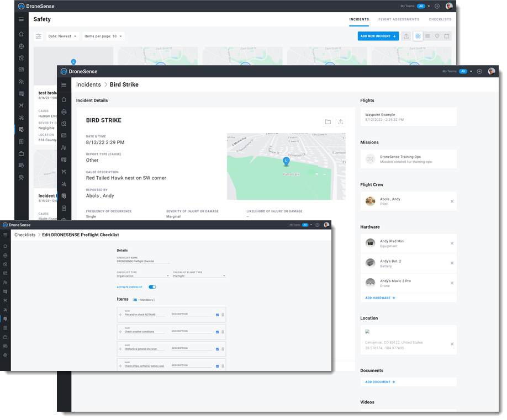Uncheck mandatory box for Check props, airframe item
Image resolution: width=507 pixels, height=420 pixels.
[x=217, y=366]
